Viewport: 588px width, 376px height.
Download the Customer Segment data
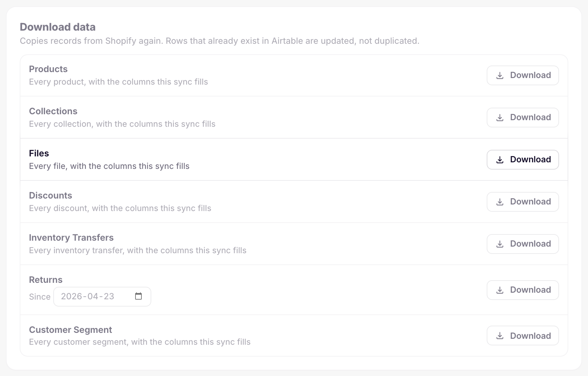tap(523, 336)
